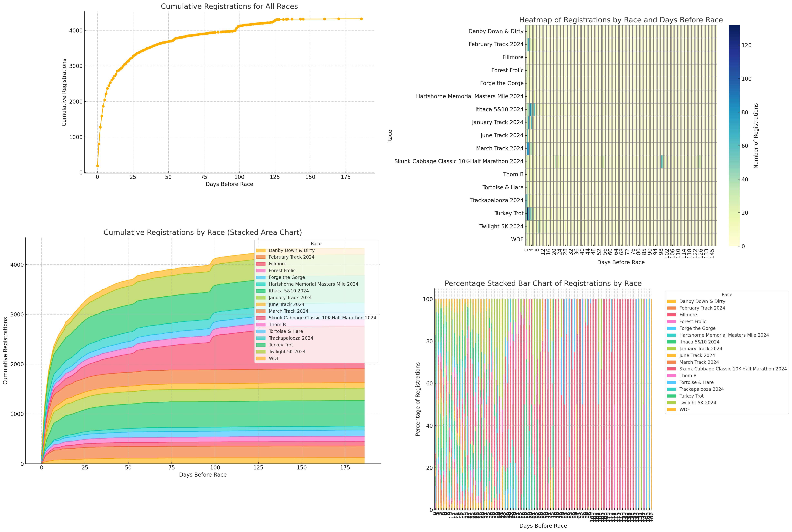
Task: Click the 'Thom B' label in the bar chart legend
Action: [x=688, y=376]
